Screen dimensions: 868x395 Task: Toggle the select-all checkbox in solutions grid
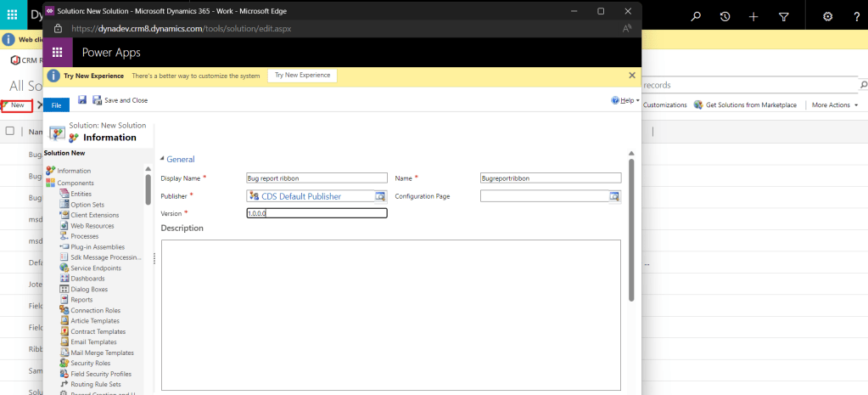(x=10, y=132)
